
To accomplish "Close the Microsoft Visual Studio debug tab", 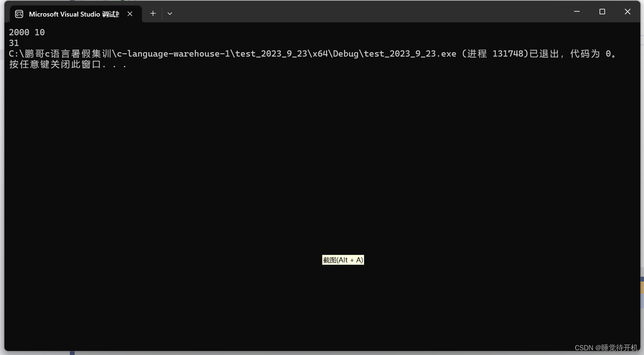I will (130, 14).
